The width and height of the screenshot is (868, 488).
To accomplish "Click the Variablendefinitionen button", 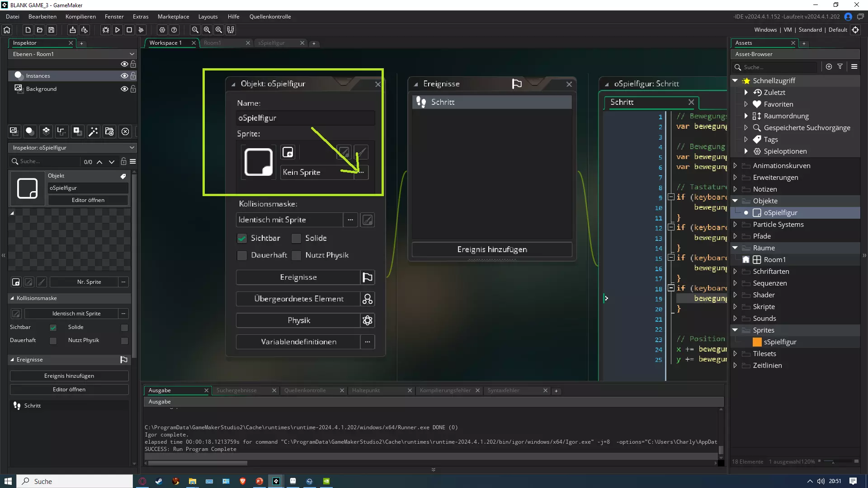I will click(298, 342).
